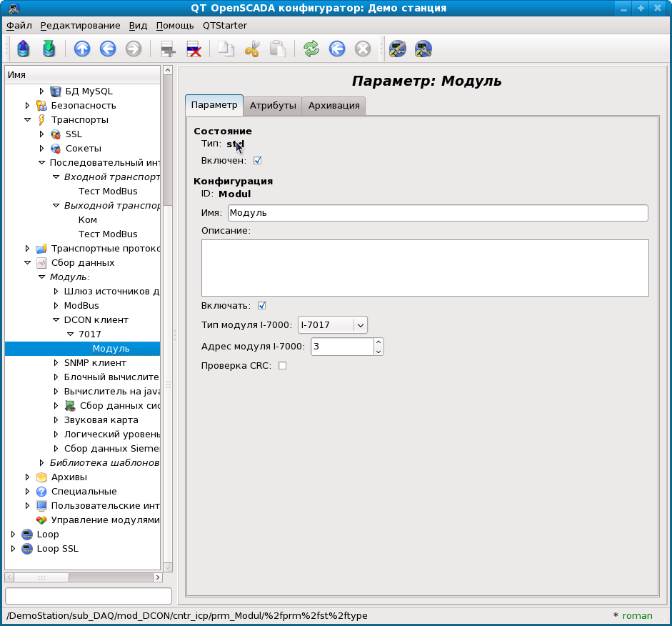Click the cut scissors icon

(x=252, y=49)
